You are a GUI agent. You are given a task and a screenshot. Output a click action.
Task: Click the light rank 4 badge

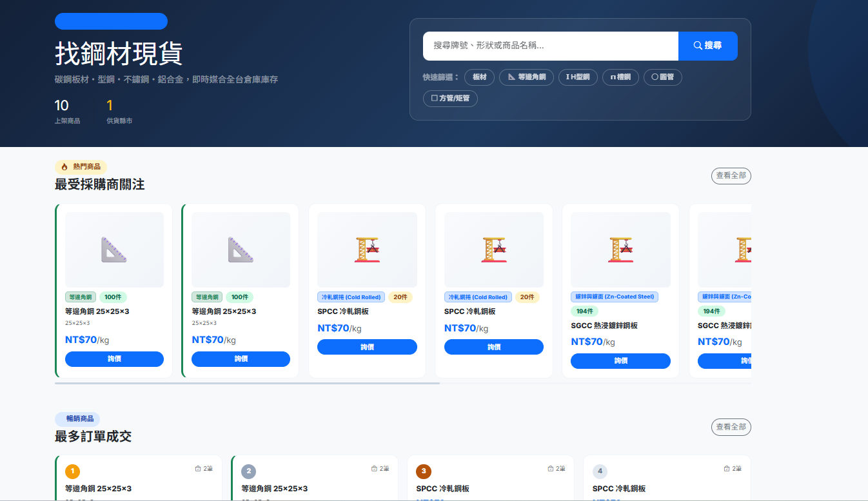(600, 471)
